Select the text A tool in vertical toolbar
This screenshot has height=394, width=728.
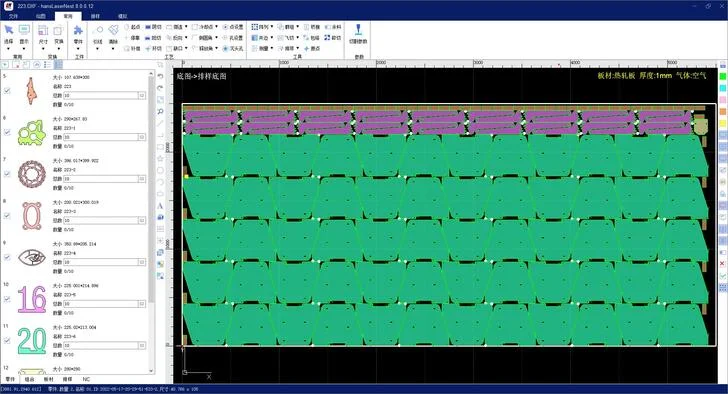coord(160,206)
